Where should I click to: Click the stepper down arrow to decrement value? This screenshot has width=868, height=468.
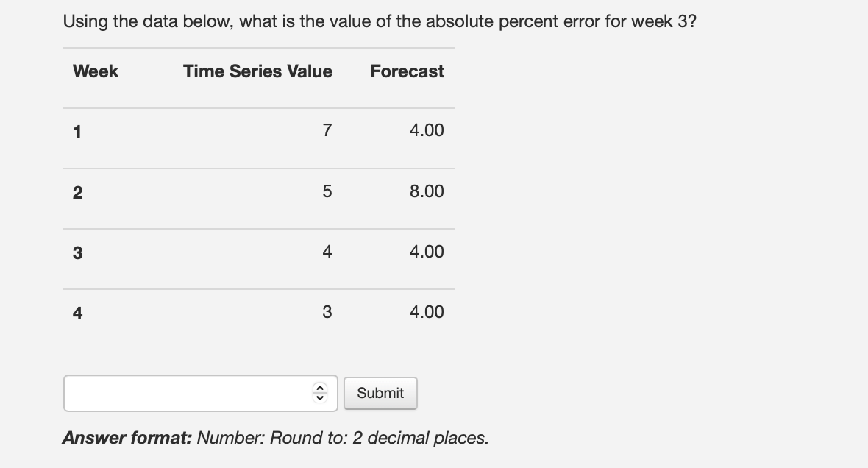(319, 397)
